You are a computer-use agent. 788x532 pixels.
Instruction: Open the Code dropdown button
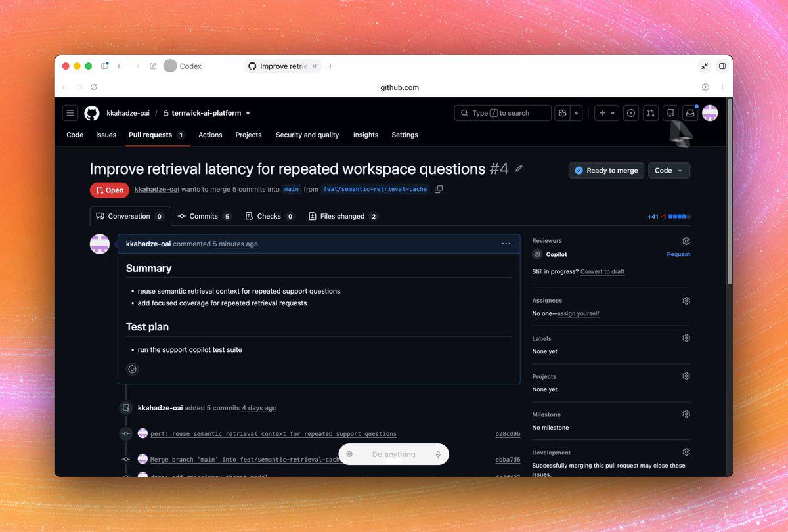click(669, 170)
